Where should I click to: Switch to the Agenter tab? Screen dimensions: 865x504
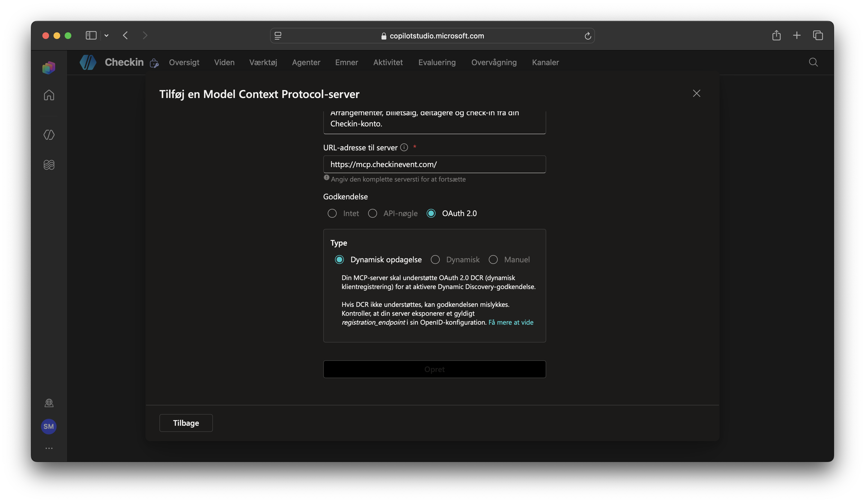306,62
